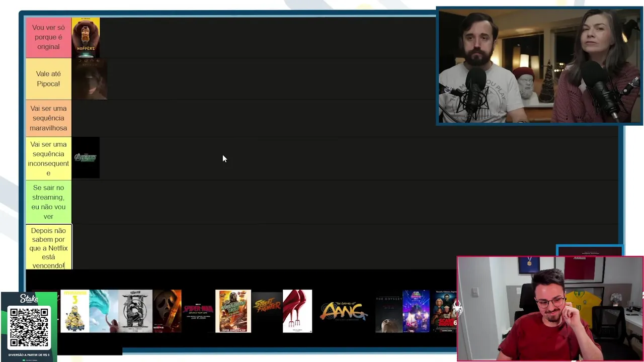644x362 pixels.
Task: Select 'Vai ser uma sequência inconsequente' label
Action: [48, 158]
